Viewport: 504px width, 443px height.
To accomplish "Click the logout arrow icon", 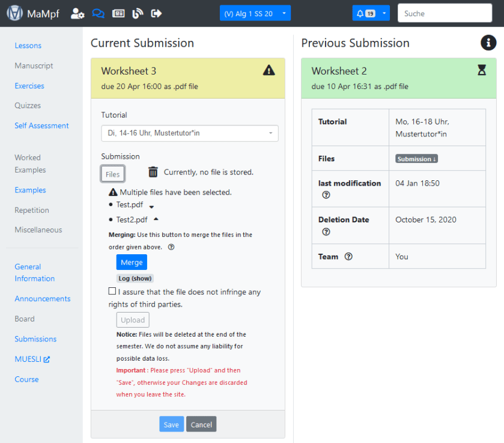I will pos(157,13).
